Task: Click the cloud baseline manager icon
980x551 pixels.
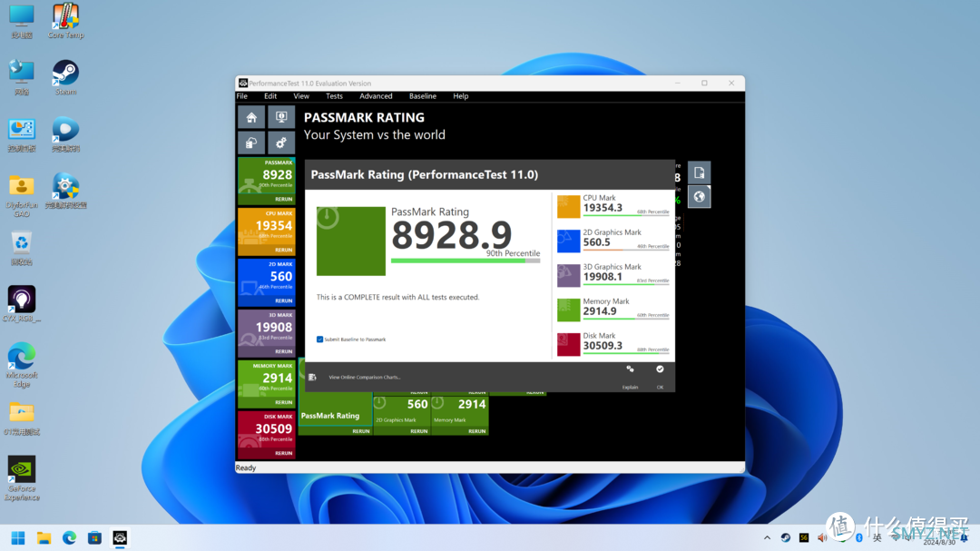Action: click(x=251, y=143)
